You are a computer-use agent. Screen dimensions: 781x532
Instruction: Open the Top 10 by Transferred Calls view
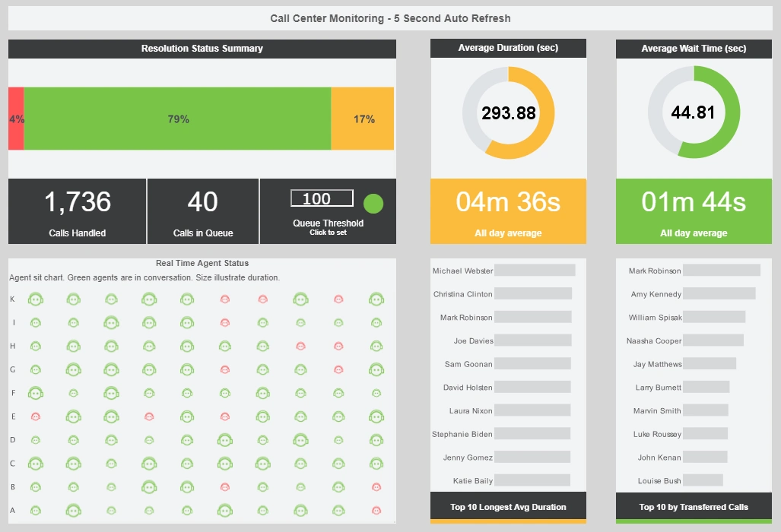pos(694,506)
